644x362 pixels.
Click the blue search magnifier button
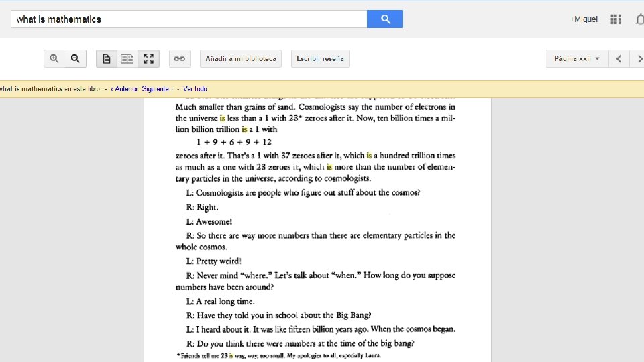click(385, 19)
